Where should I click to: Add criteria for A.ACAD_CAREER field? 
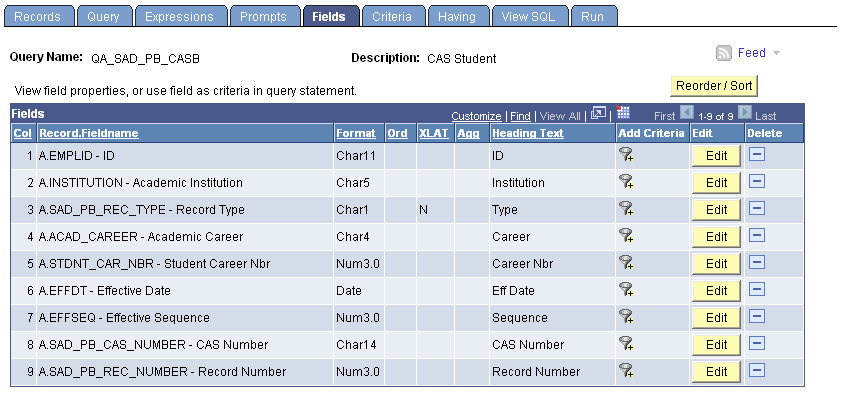tap(625, 236)
